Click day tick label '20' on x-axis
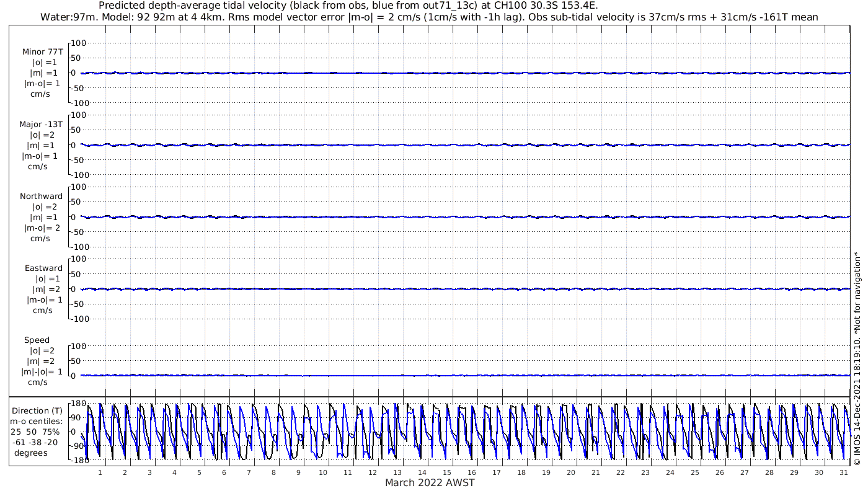Screen dimensions: 868x496 pos(571,472)
